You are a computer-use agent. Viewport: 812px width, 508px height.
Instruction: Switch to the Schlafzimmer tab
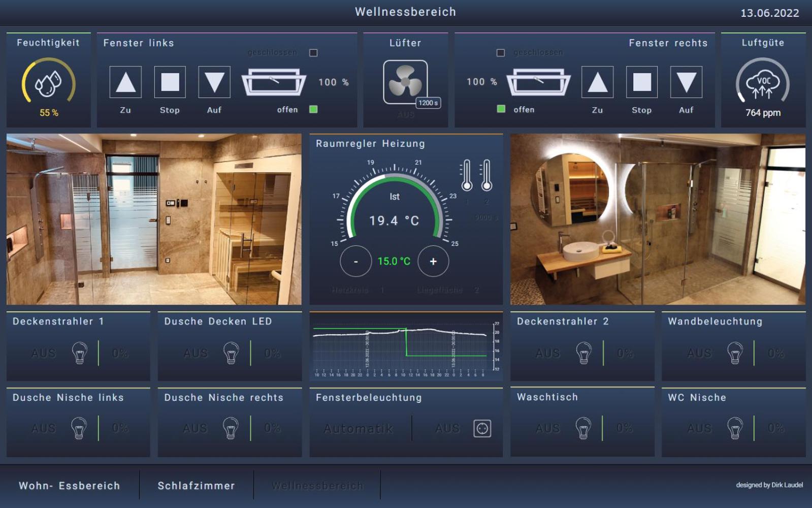[196, 486]
